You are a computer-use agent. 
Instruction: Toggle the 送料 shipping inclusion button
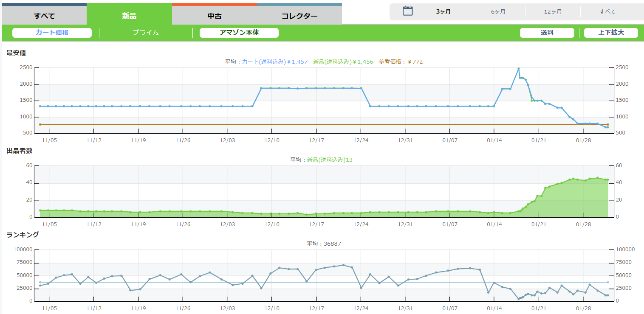[547, 33]
